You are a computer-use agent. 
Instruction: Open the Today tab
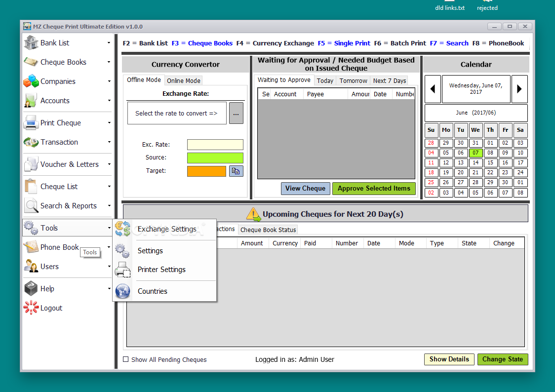[325, 80]
